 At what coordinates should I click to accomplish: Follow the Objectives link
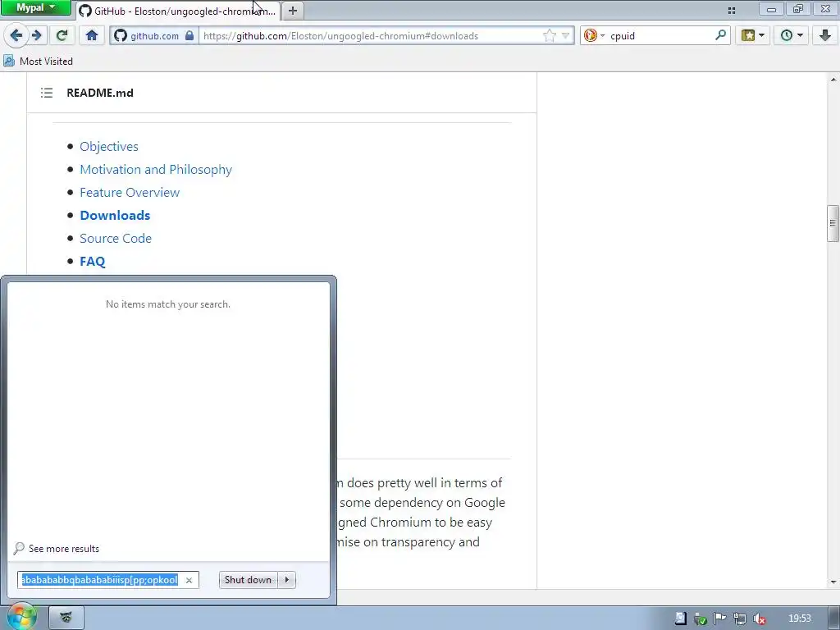pyautogui.click(x=109, y=146)
